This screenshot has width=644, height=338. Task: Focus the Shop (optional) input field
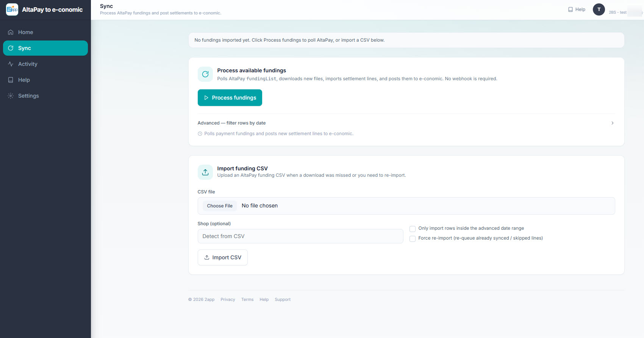pyautogui.click(x=300, y=236)
